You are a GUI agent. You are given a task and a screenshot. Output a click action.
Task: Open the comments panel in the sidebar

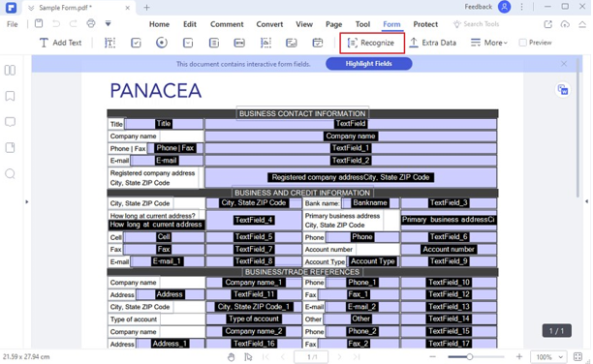(x=10, y=122)
